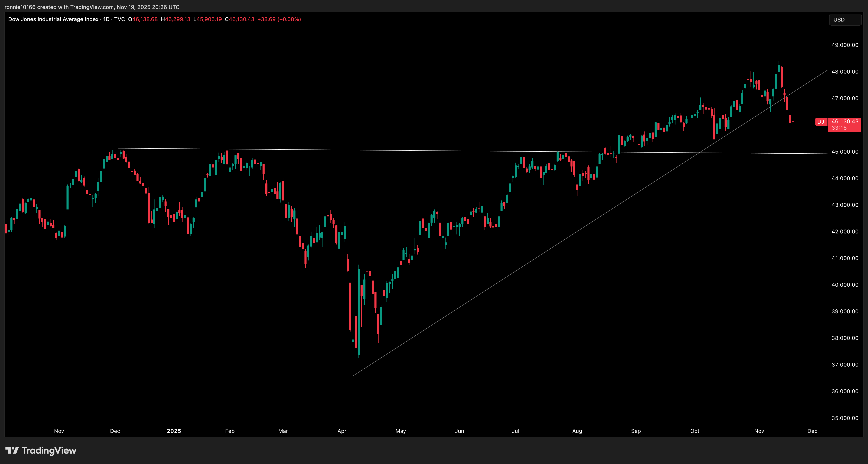Image resolution: width=868 pixels, height=464 pixels.
Task: Select the open price O46,138.68 in legend
Action: 143,19
